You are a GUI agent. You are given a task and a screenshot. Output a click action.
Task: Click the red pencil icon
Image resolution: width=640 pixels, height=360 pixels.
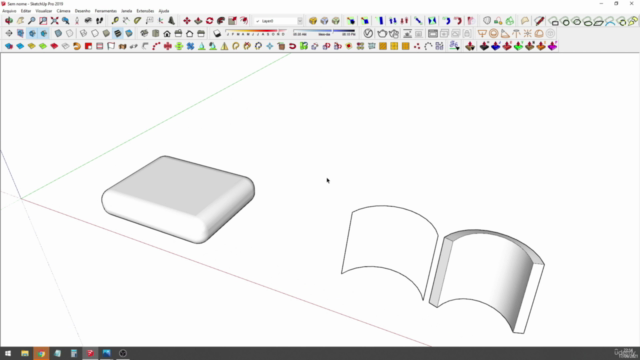(x=539, y=20)
